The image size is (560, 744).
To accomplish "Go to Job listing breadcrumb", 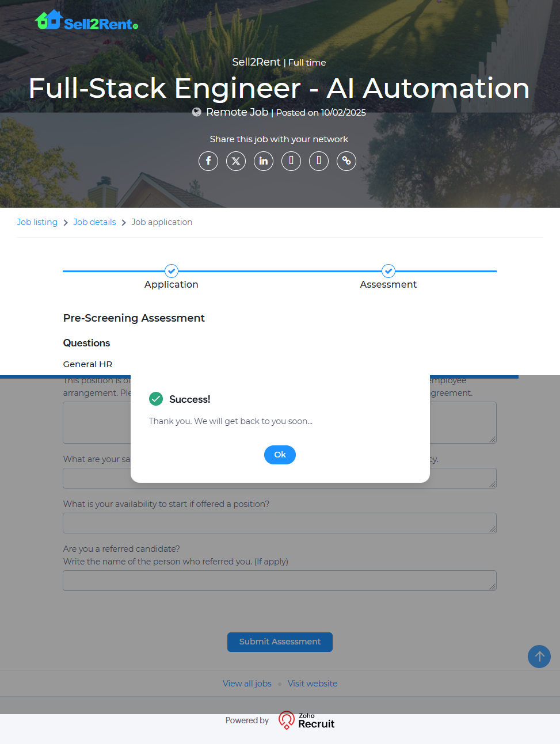I will [x=37, y=222].
